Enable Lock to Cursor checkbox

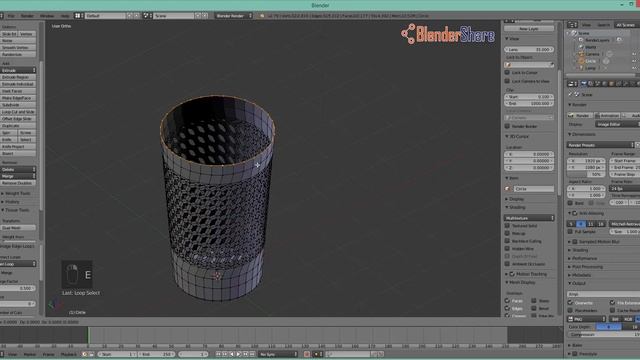tap(507, 72)
